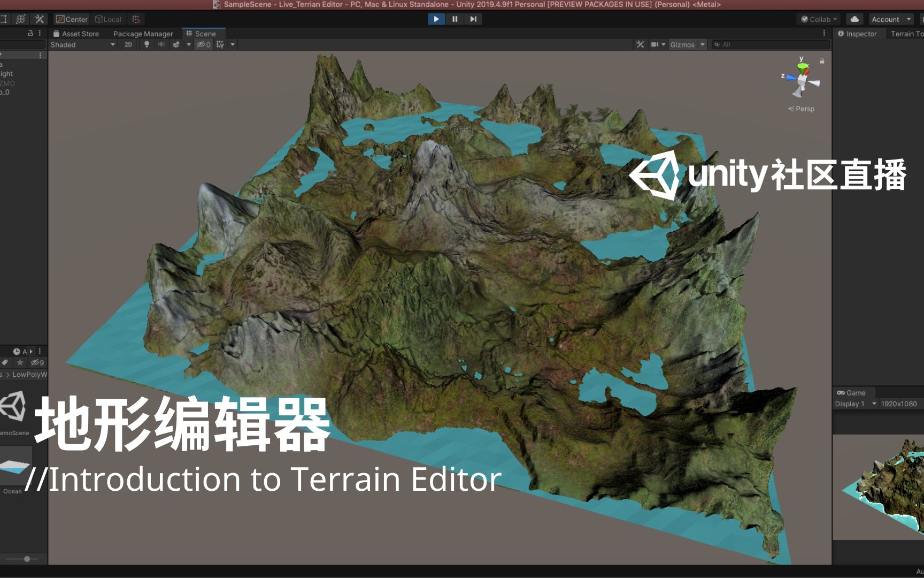
Task: Toggle scene lighting in the Scene view
Action: pyautogui.click(x=147, y=44)
